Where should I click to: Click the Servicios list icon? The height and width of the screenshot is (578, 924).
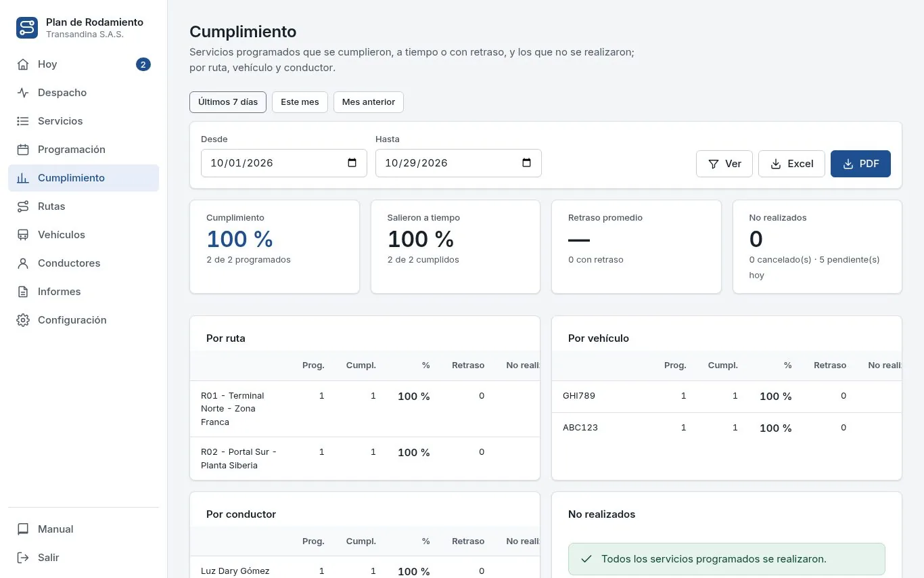pos(23,121)
